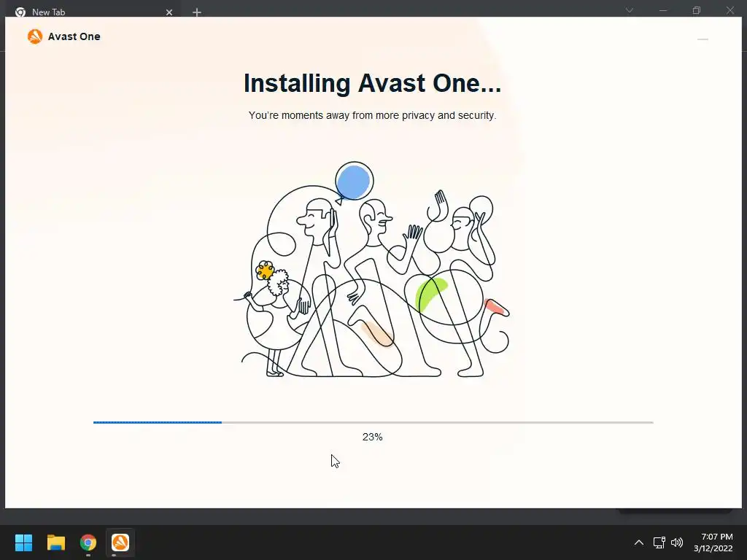The width and height of the screenshot is (747, 560).
Task: Switch to Google Chrome on the taskbar
Action: pyautogui.click(x=88, y=542)
